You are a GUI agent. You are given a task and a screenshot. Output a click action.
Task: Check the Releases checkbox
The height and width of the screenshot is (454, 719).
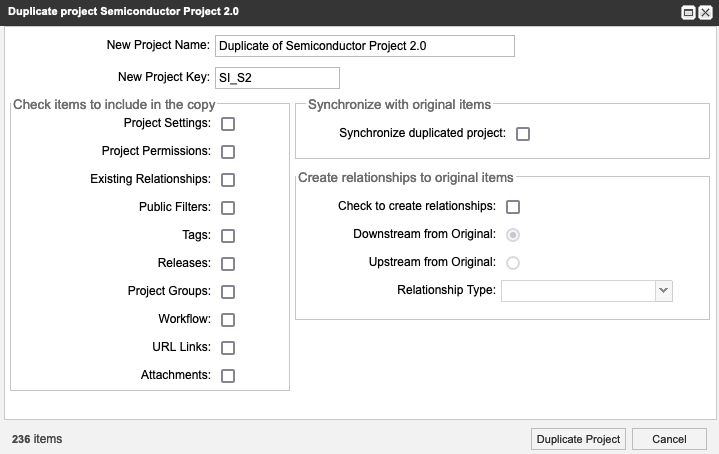point(228,264)
